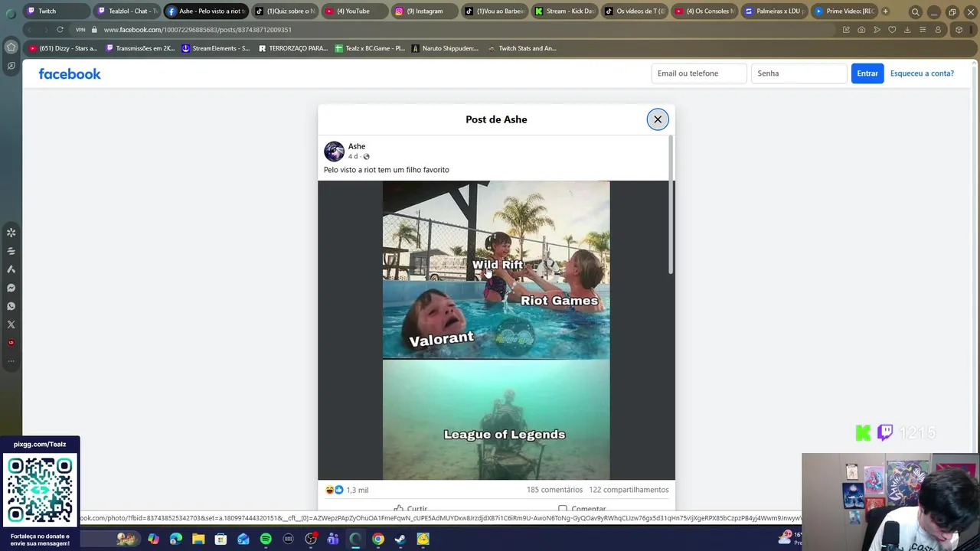Switch to the Palmeiras x LDU tab

[774, 11]
